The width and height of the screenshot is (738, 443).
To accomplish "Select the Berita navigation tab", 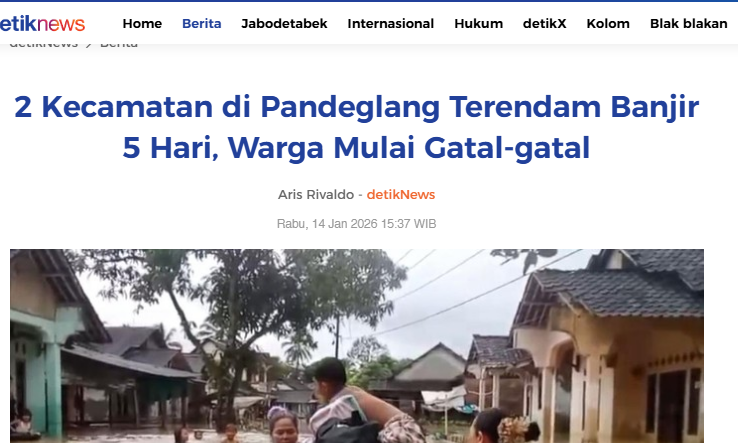I will tap(201, 24).
